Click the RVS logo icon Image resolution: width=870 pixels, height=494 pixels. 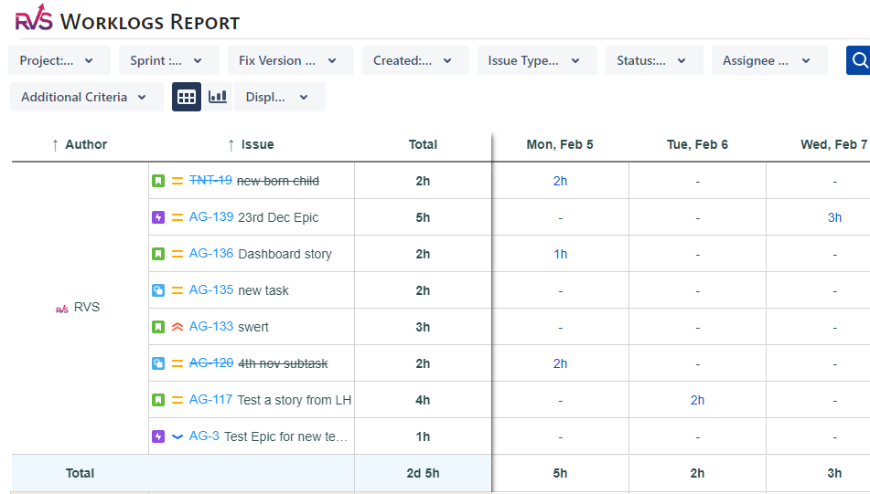tap(34, 21)
